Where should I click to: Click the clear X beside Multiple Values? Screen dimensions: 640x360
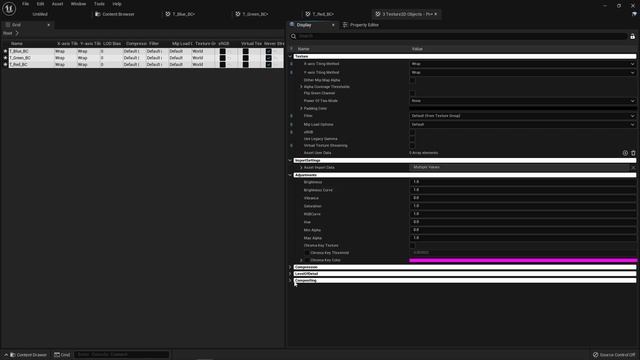(x=633, y=168)
